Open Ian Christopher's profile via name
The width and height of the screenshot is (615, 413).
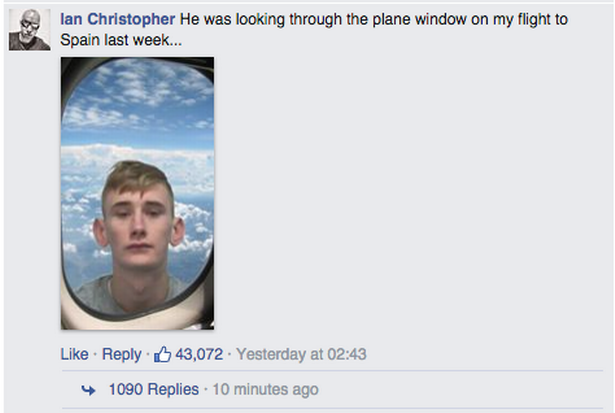point(118,20)
